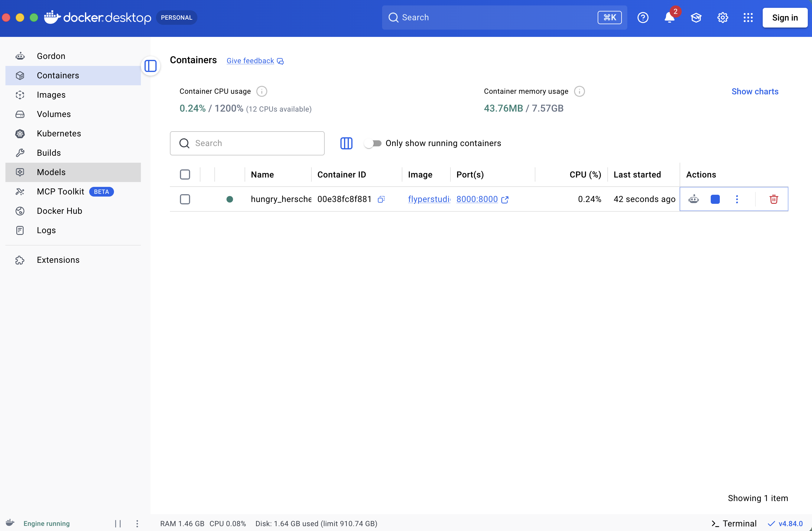
Task: Click the green running status dot for hungry_herschel
Action: tap(230, 199)
